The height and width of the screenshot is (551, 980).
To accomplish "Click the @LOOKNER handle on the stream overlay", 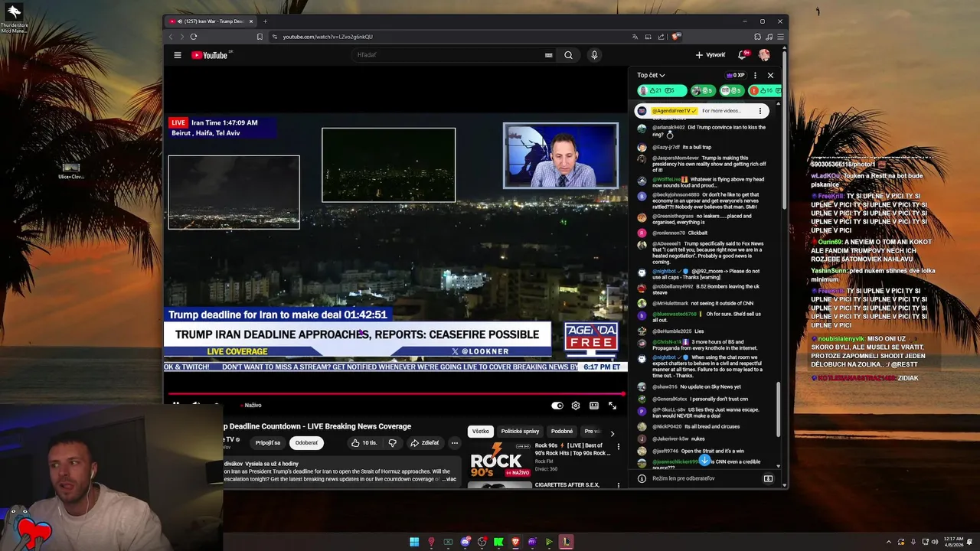I will coord(480,351).
